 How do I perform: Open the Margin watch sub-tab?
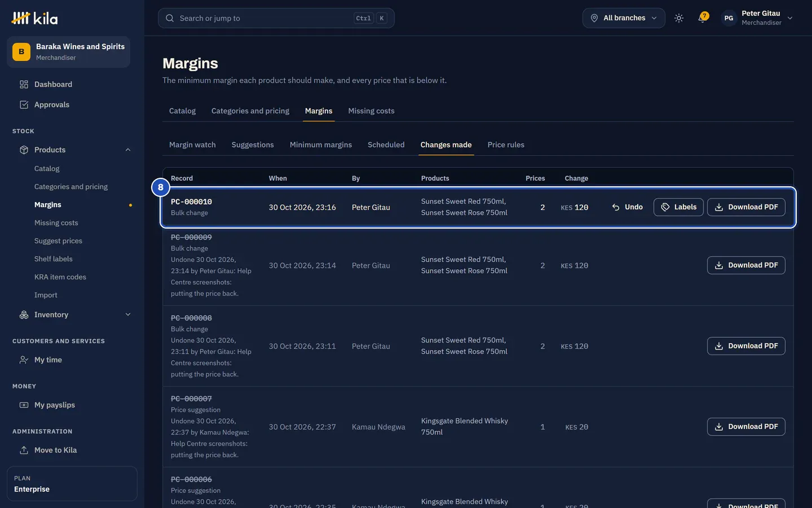click(x=192, y=145)
